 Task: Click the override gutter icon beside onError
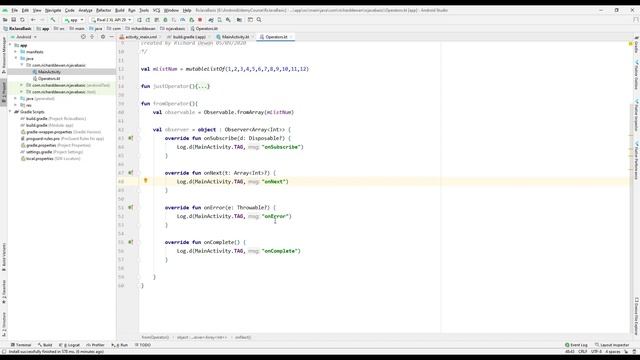pos(131,208)
